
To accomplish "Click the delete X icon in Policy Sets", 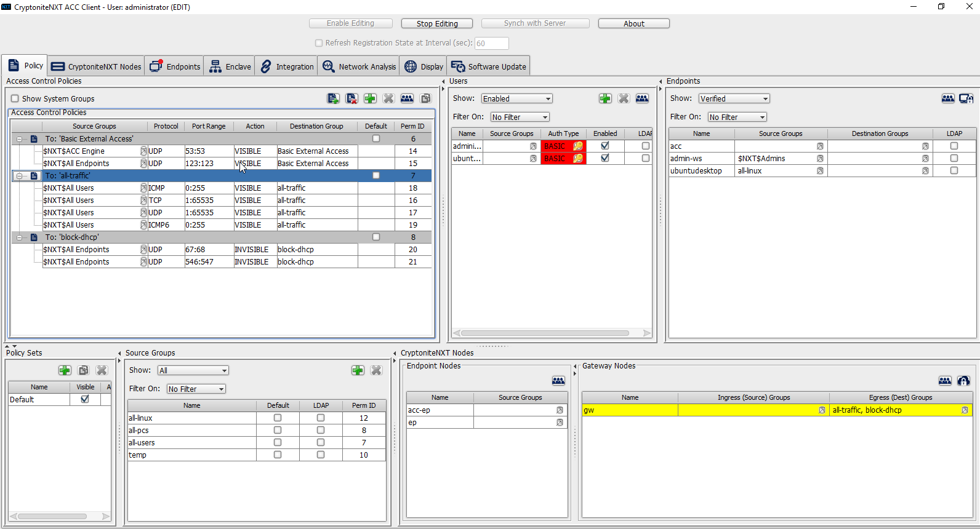I will coord(102,370).
